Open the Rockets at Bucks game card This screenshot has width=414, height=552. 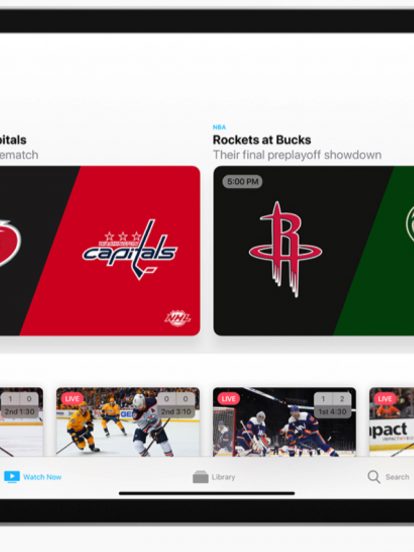click(x=314, y=251)
